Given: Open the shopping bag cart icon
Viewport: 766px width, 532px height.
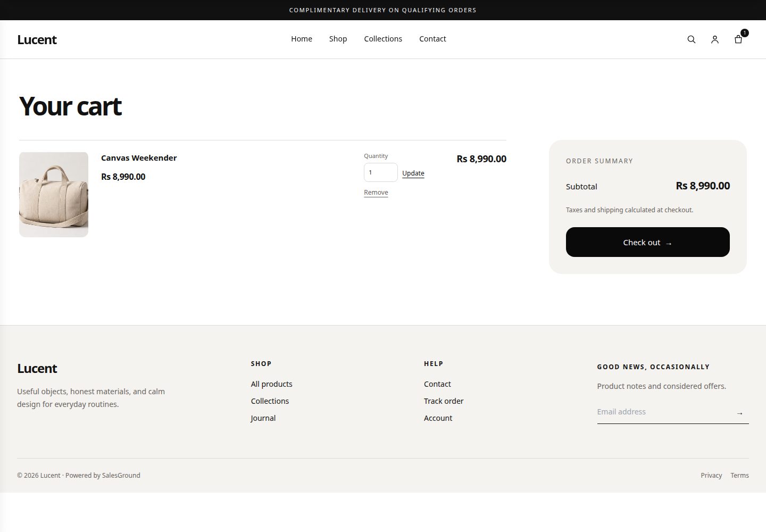Looking at the screenshot, I should pos(738,39).
